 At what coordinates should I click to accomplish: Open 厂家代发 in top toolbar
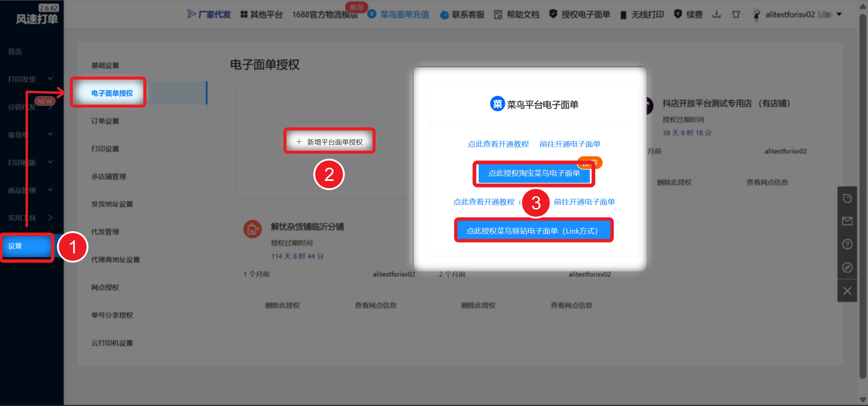209,14
